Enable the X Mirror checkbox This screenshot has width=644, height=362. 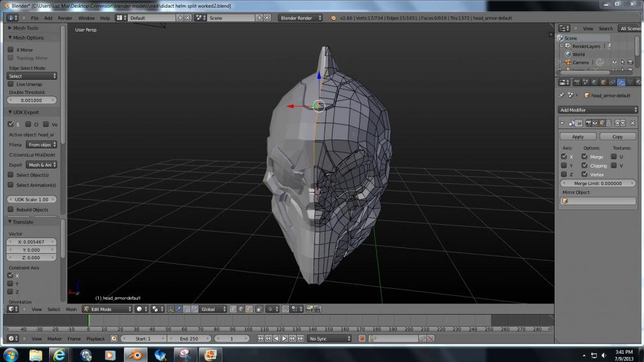click(x=11, y=50)
